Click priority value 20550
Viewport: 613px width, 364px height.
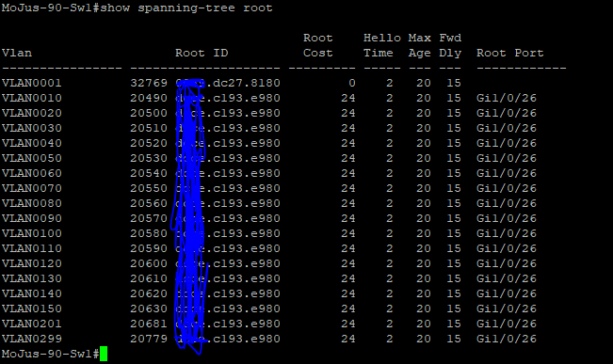point(149,188)
